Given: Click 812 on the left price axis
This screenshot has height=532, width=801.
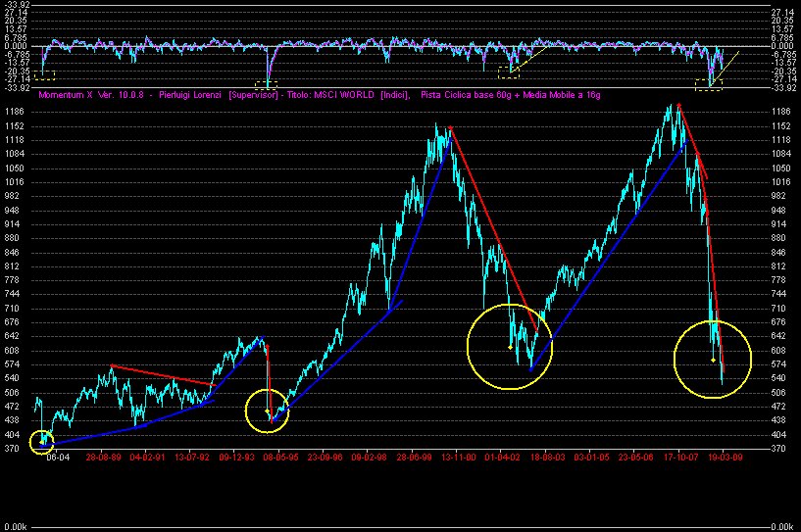Looking at the screenshot, I should 12,266.
